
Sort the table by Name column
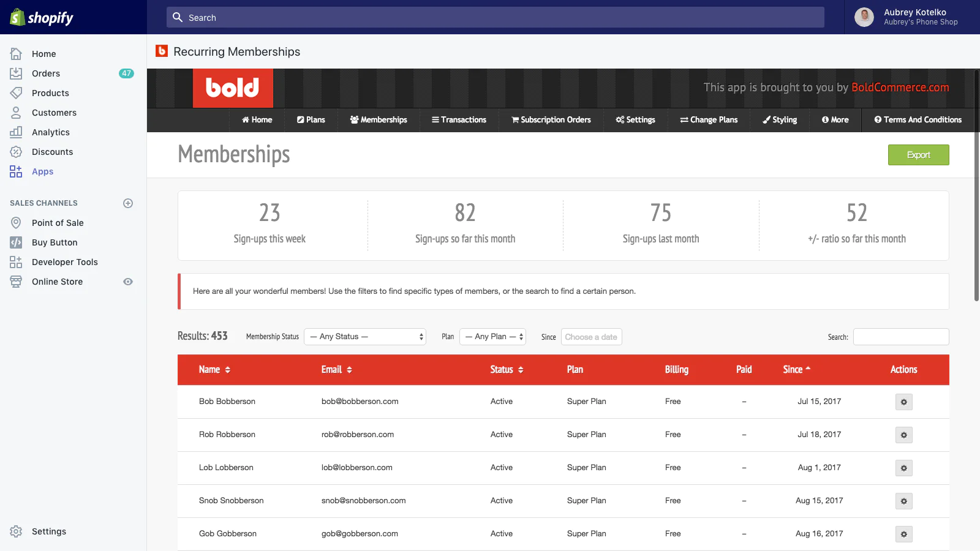click(214, 370)
